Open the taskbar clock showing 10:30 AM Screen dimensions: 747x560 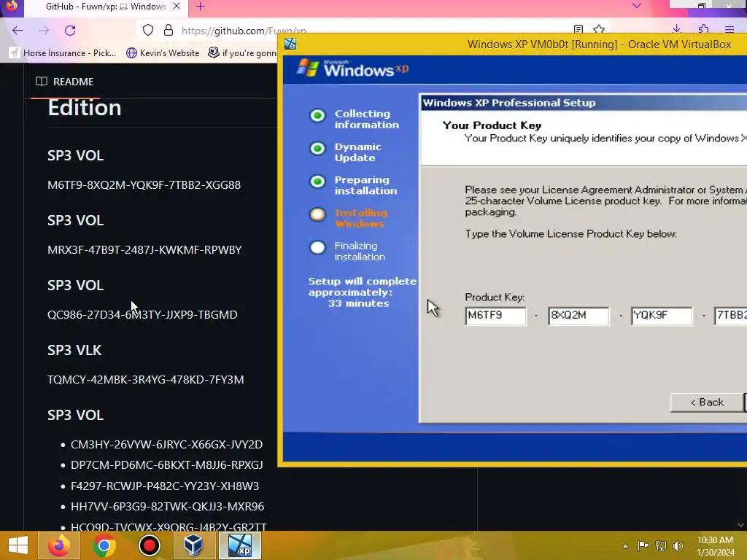tap(715, 546)
